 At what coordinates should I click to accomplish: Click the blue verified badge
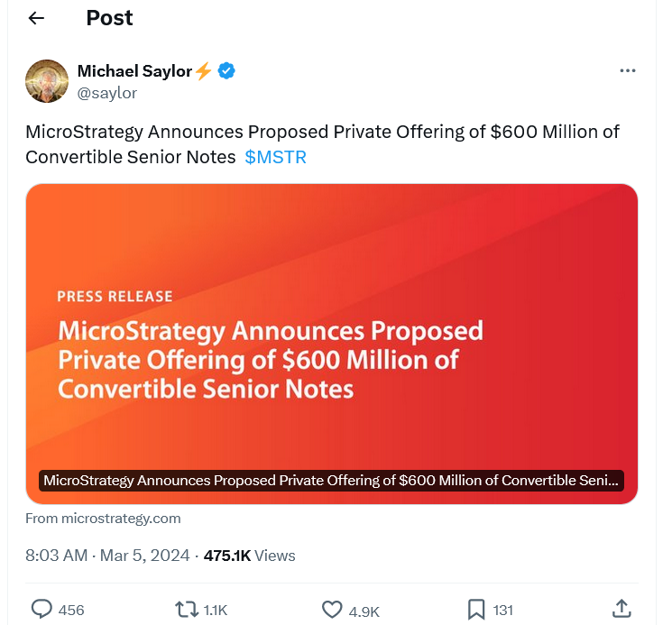(226, 70)
